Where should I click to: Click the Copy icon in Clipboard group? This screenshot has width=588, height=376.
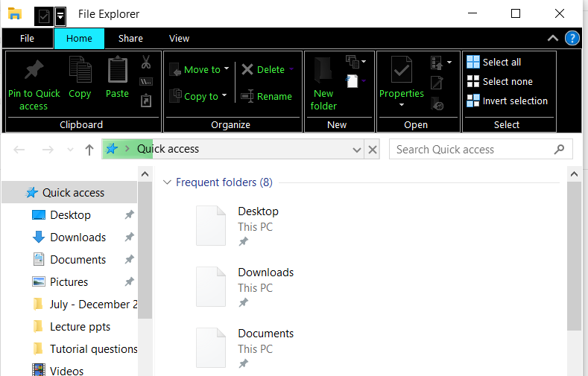coord(80,69)
